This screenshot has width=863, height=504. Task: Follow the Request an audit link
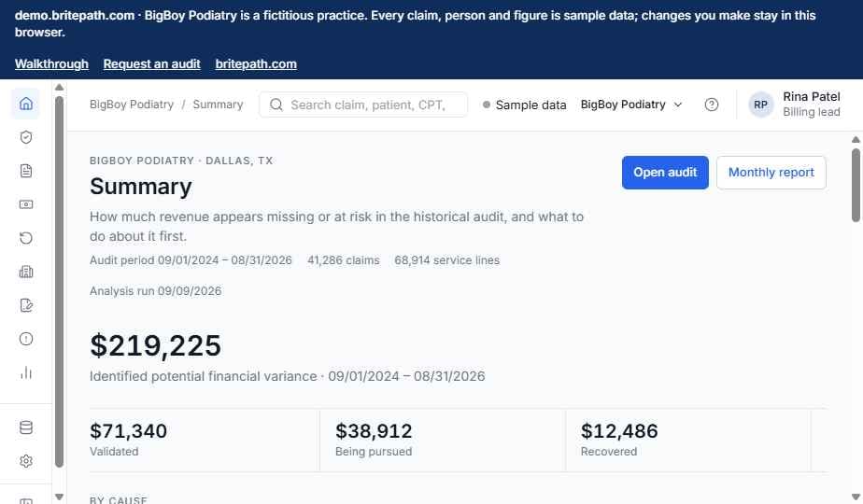(151, 63)
